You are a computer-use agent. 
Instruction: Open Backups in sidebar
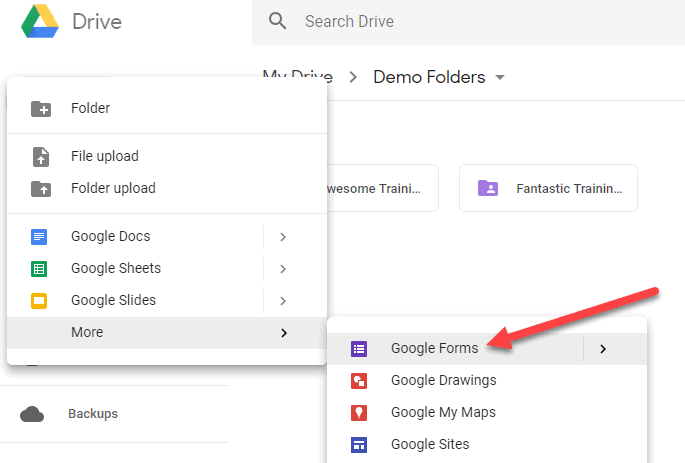click(x=93, y=414)
